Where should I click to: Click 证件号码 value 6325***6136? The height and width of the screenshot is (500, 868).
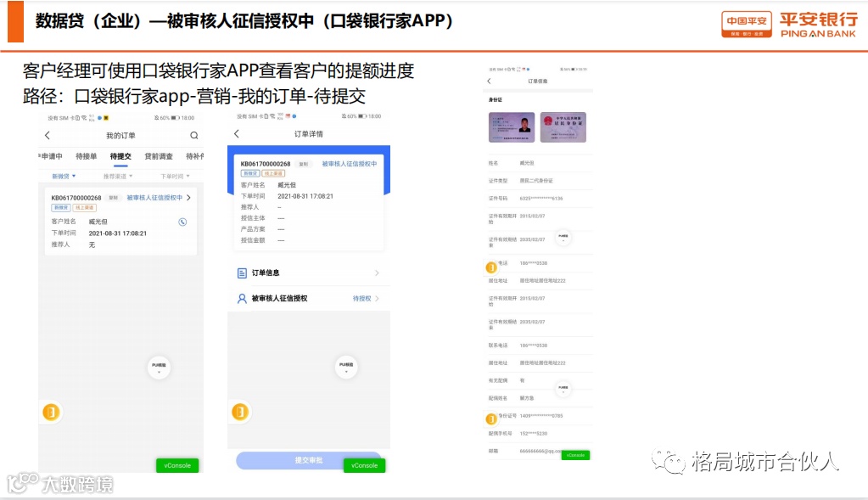coord(541,199)
